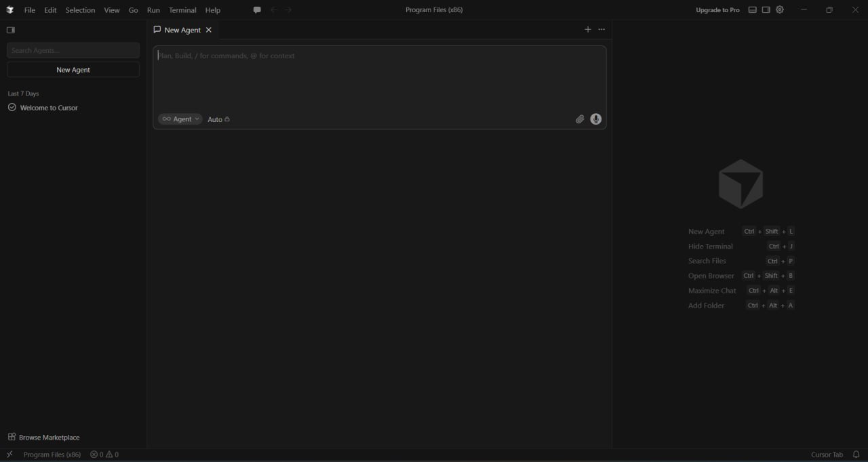Open the Selection menu

[x=80, y=10]
